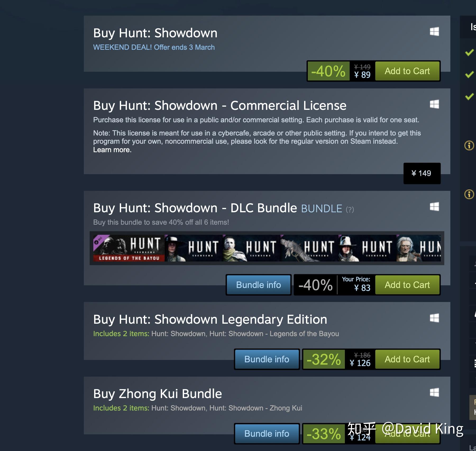
Task: Click Windows icon in Hunt: Showdown purchase box
Action: coord(434,31)
